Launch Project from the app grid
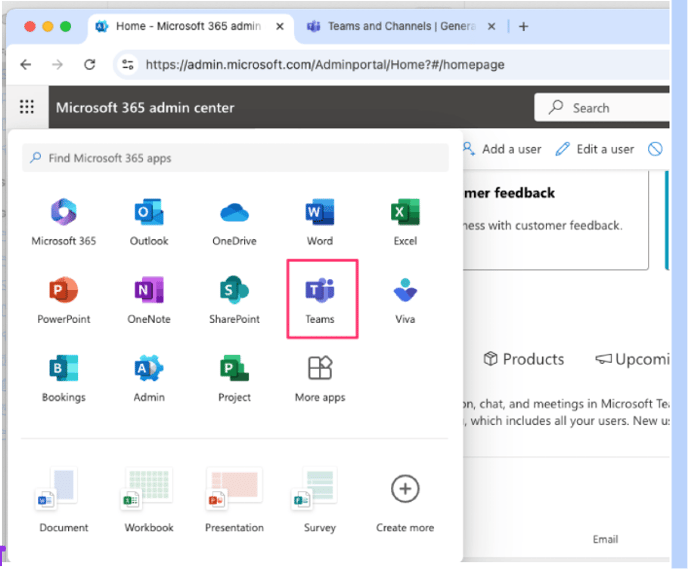Viewport: 688px width, 569px height. pyautogui.click(x=234, y=368)
